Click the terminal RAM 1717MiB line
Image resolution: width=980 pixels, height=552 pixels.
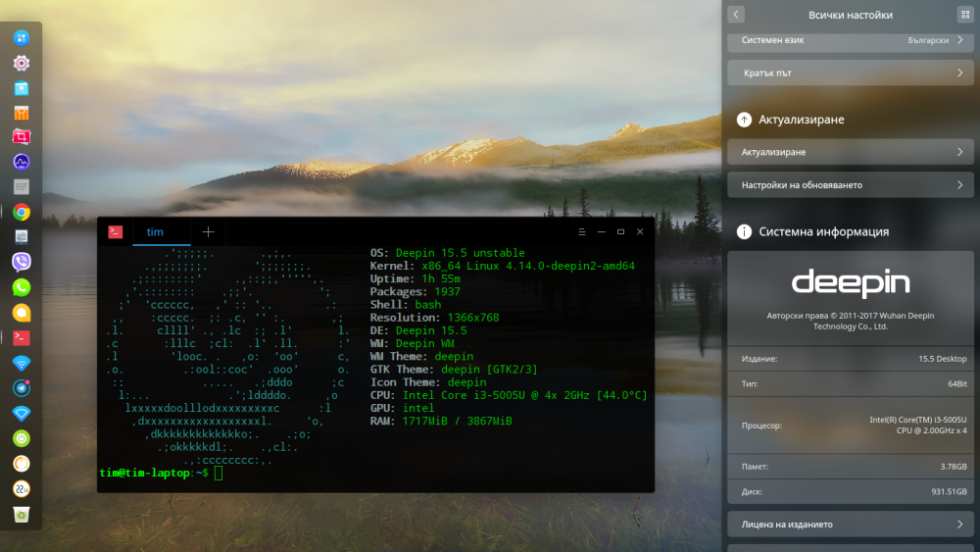(441, 422)
